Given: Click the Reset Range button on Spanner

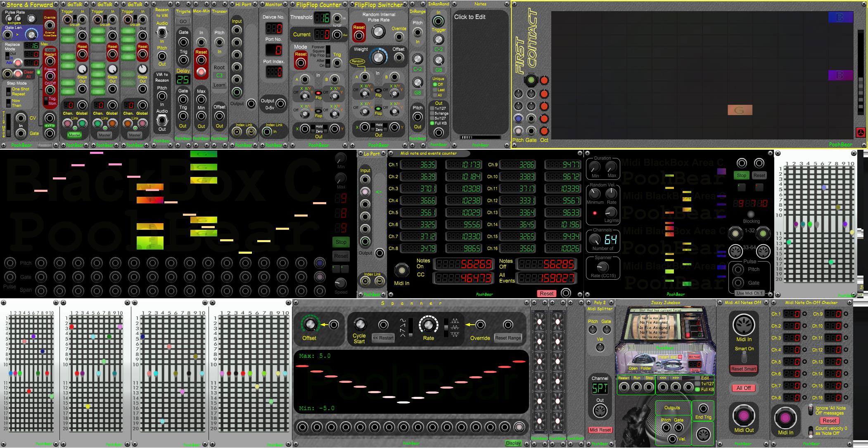Looking at the screenshot, I should tap(508, 338).
